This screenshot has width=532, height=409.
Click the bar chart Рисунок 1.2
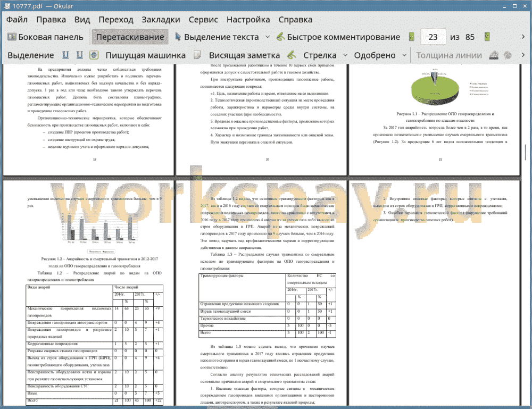(x=99, y=228)
